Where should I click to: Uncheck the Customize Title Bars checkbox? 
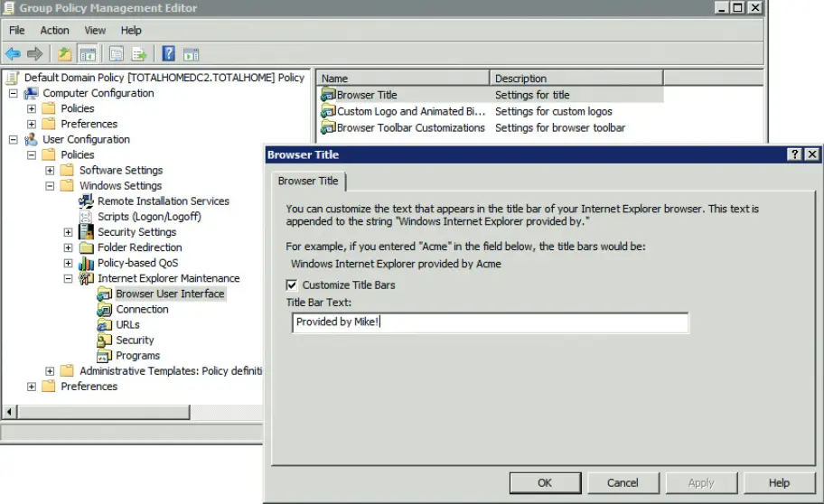[291, 285]
